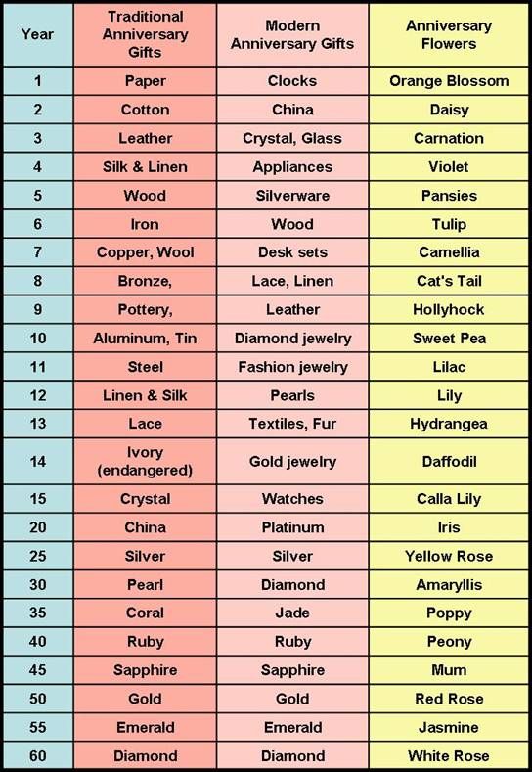The height and width of the screenshot is (772, 532).
Task: Select the Year header cell
Action: tap(38, 35)
